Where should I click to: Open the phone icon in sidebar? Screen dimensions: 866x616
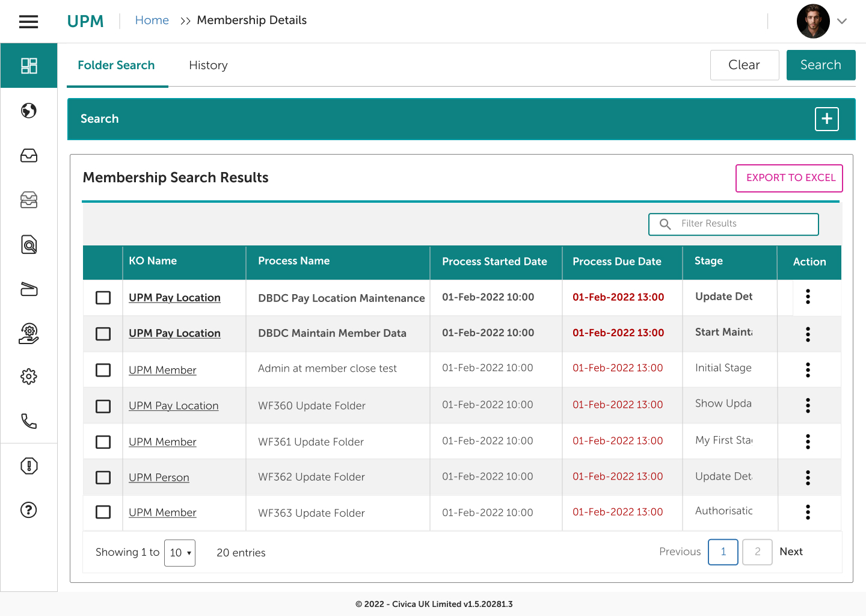click(x=29, y=420)
